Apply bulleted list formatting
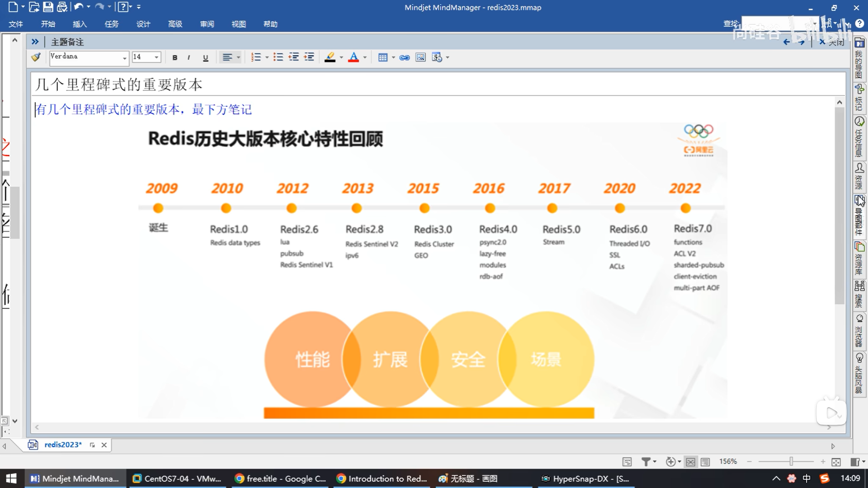The width and height of the screenshot is (868, 488). tap(278, 57)
